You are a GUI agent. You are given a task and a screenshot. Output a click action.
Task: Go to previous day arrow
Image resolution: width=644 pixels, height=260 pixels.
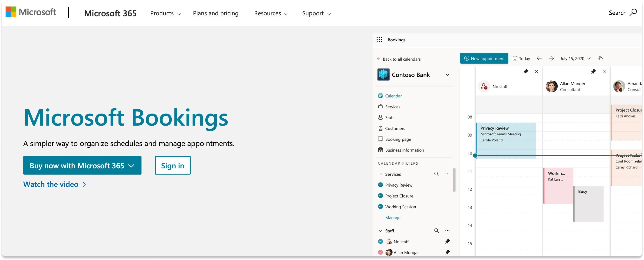pos(539,58)
